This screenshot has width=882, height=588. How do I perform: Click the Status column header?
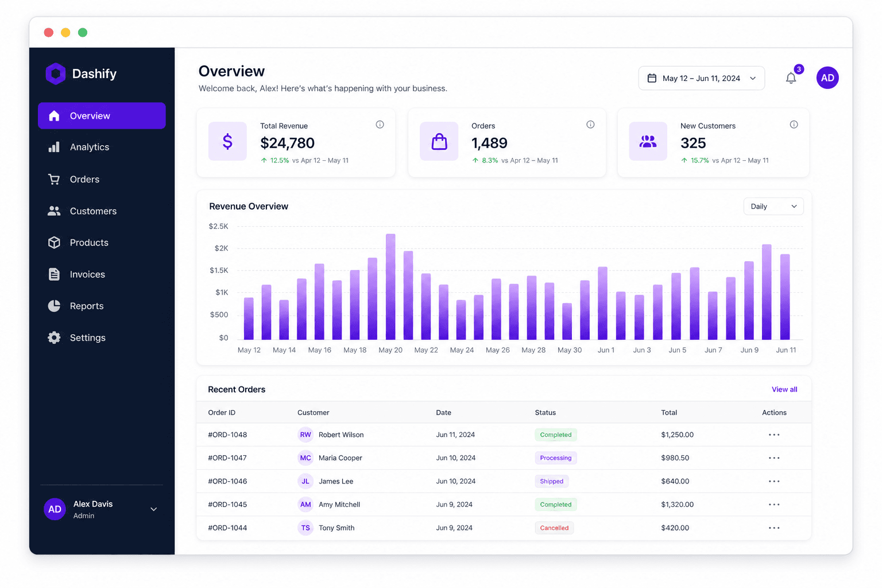click(x=546, y=412)
